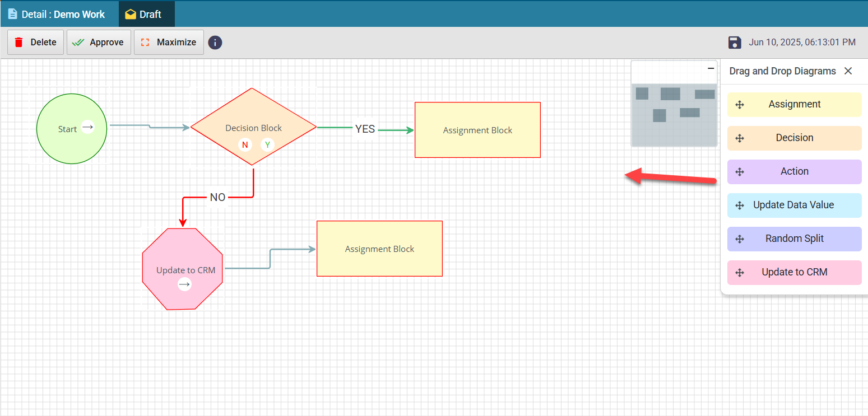Viewport: 868px width, 416px height.
Task: Click the green Y port on Decision Block
Action: (267, 145)
